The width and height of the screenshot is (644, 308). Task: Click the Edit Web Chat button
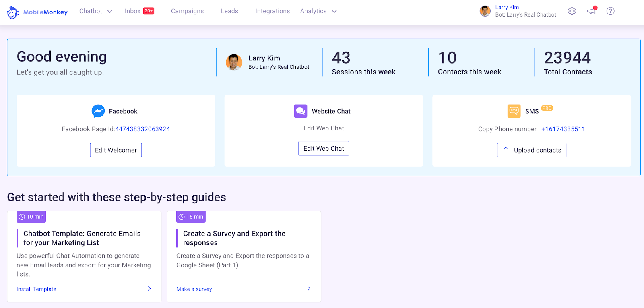point(324,148)
